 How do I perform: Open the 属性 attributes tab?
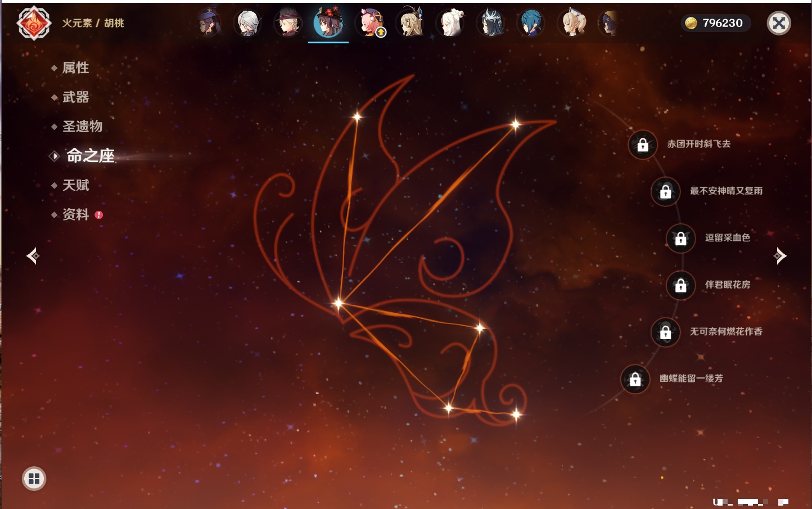(75, 68)
